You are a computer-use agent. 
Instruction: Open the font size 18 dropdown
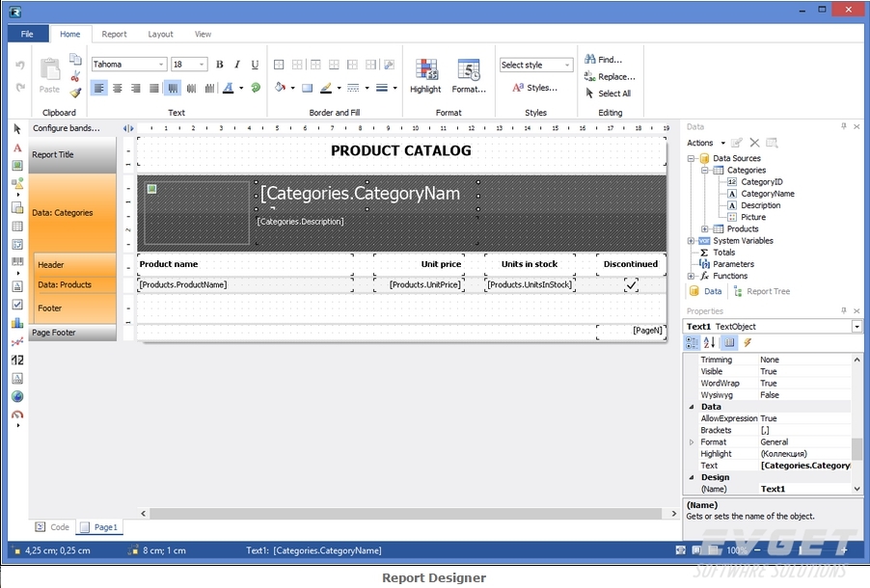pos(202,65)
